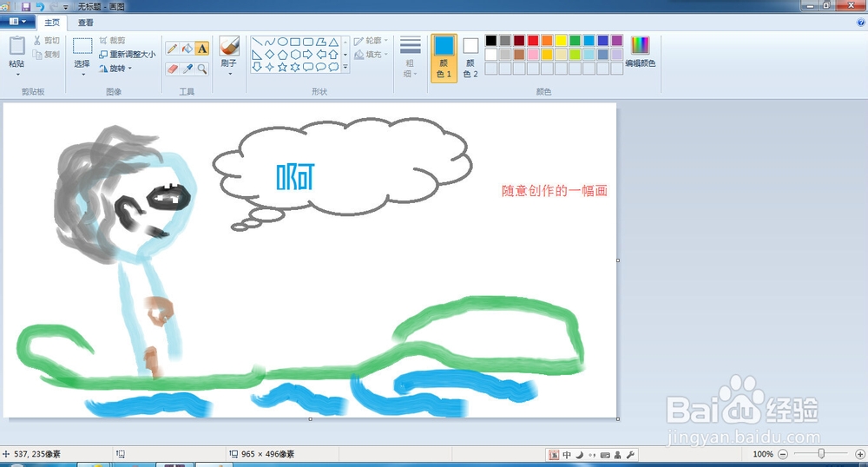The width and height of the screenshot is (868, 467).
Task: Click the zoom in plus button
Action: tap(859, 454)
